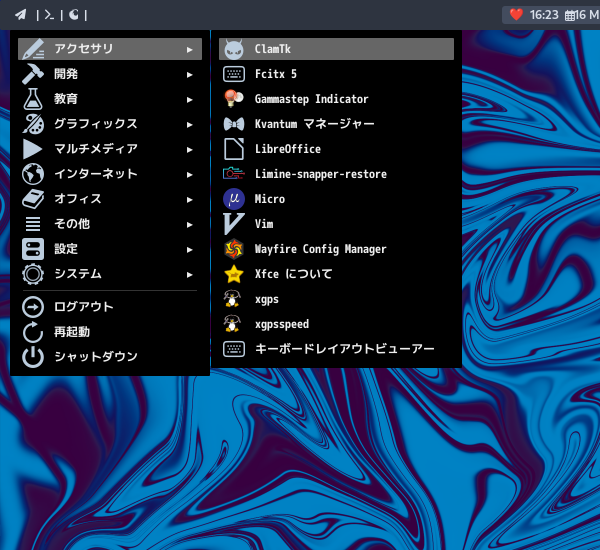Click the yellow star Xfce icon
600x550 pixels.
point(234,274)
